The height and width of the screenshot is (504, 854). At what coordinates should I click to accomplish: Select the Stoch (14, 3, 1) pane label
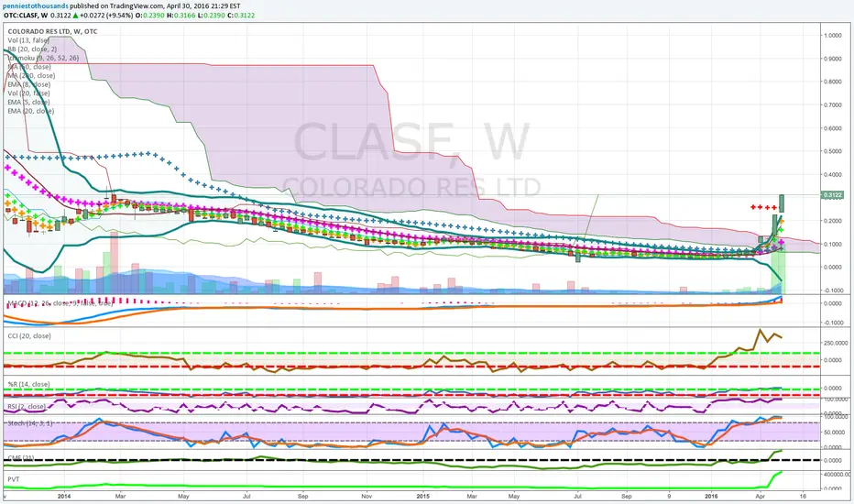(30, 422)
